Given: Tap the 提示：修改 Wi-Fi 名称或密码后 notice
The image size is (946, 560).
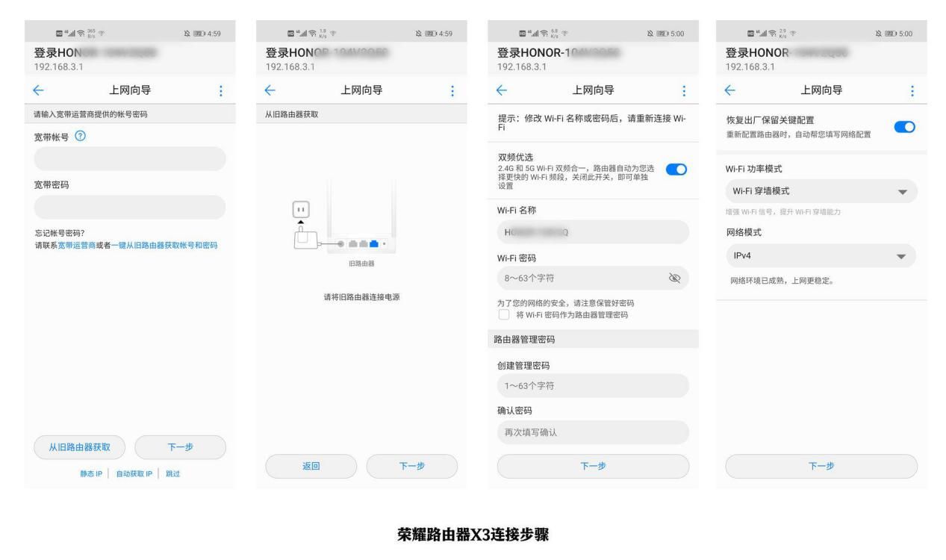Looking at the screenshot, I should 592,124.
